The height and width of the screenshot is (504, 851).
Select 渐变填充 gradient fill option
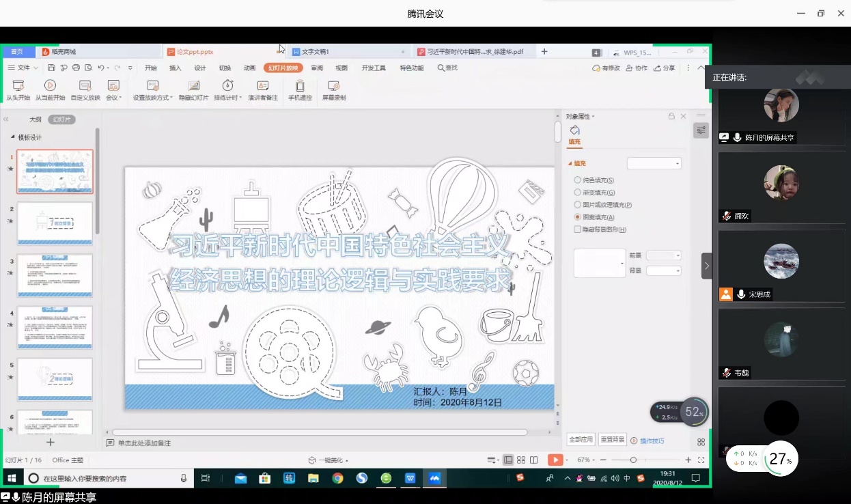point(578,193)
